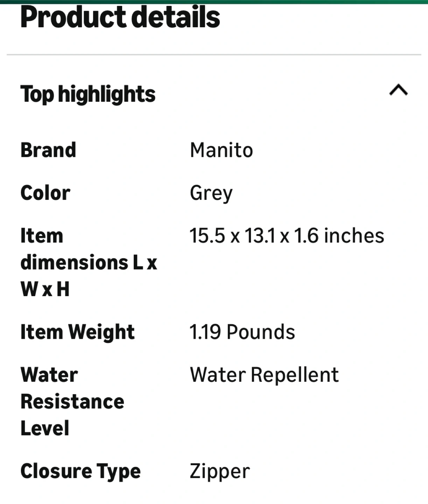Click the Grey color value
Image resolution: width=428 pixels, height=504 pixels.
coord(211,193)
